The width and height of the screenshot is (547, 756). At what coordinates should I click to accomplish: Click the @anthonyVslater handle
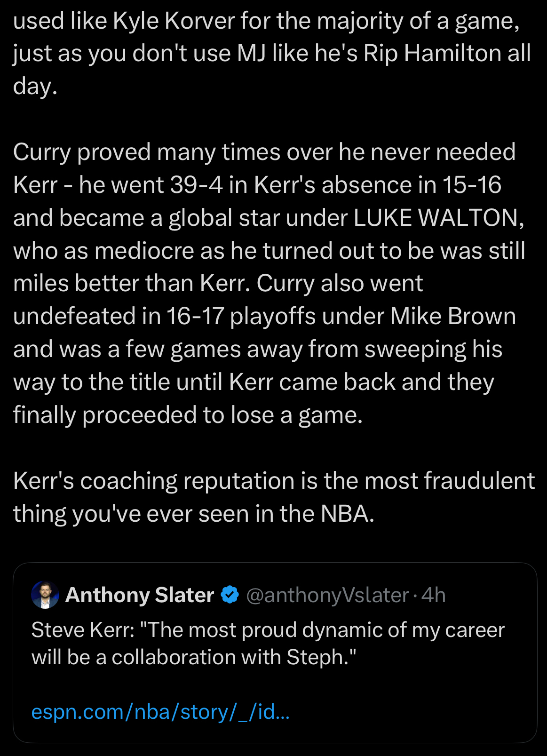[x=327, y=595]
